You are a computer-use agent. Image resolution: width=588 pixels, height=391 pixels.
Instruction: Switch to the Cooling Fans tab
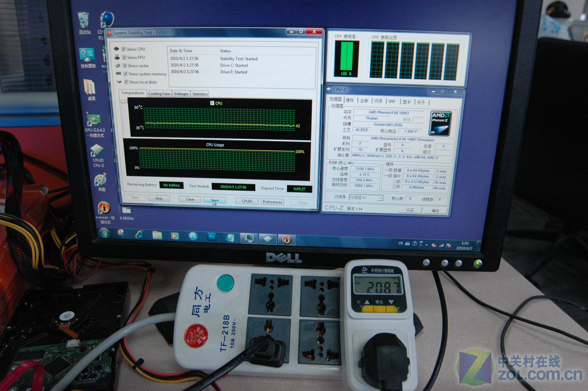pos(159,93)
